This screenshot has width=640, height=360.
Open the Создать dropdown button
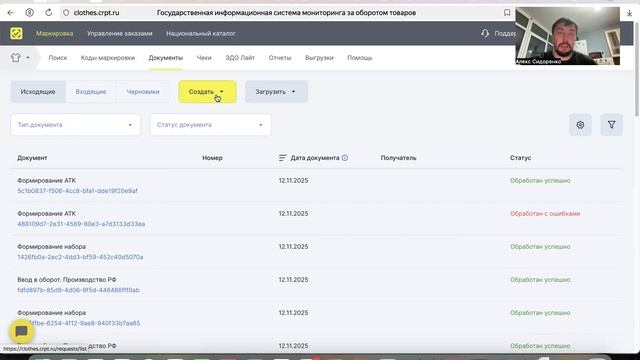207,92
